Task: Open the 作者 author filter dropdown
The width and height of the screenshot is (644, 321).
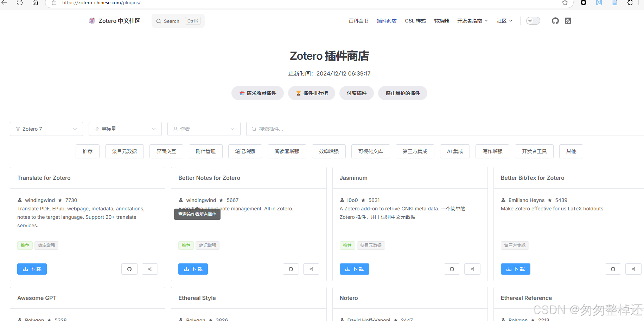Action: [204, 129]
